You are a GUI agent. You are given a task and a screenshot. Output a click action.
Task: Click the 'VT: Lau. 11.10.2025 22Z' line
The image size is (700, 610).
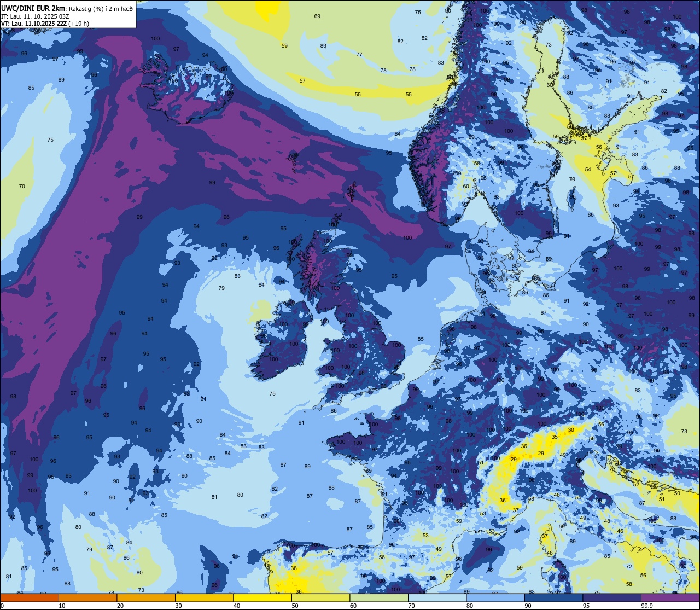pos(34,24)
